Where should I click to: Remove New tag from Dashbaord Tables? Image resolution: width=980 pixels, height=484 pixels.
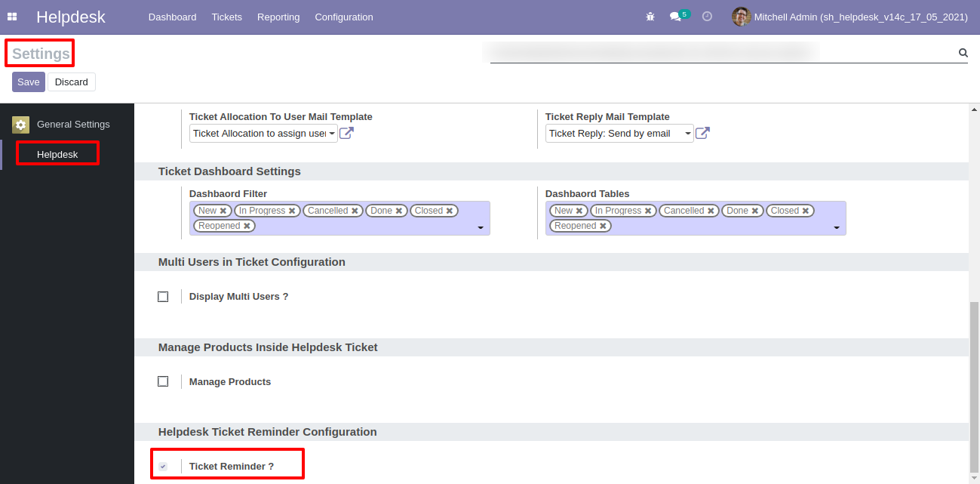coord(579,211)
